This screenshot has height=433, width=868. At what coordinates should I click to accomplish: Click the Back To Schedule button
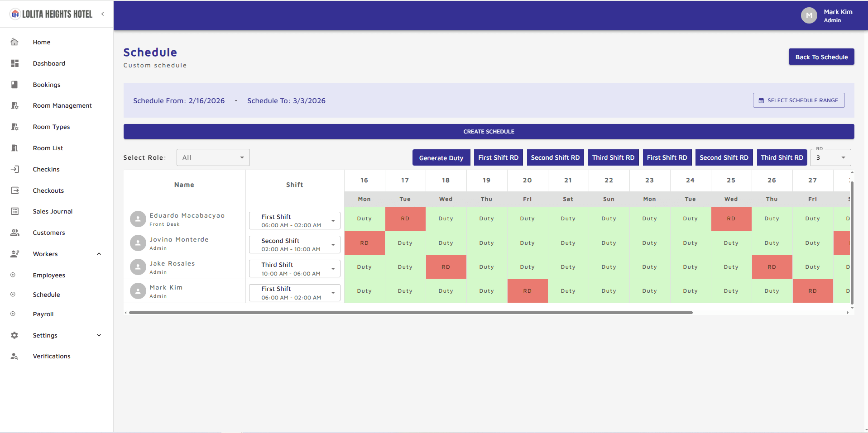tap(821, 57)
